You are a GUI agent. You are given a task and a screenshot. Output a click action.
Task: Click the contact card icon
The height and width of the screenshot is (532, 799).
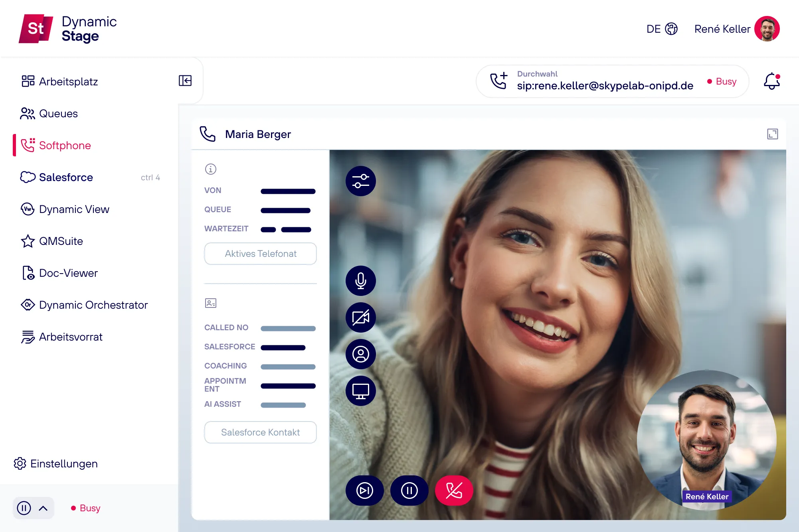(211, 303)
